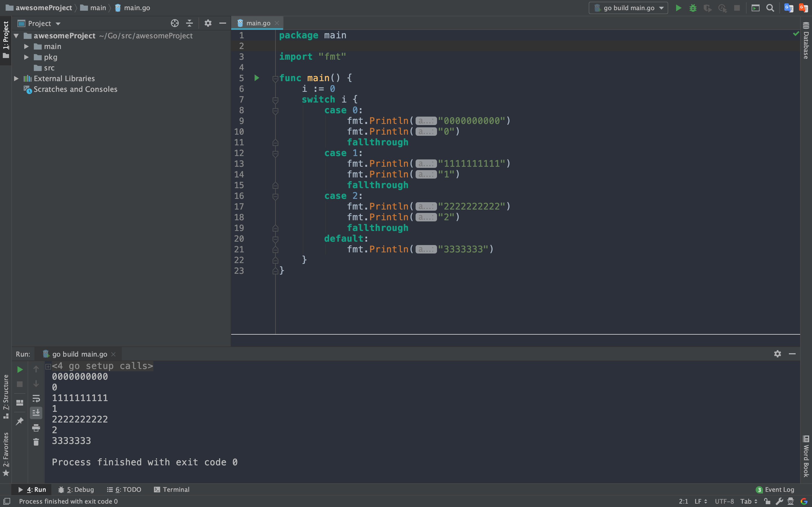This screenshot has height=507, width=812.
Task: Toggle scroll to end in console
Action: coord(36,413)
